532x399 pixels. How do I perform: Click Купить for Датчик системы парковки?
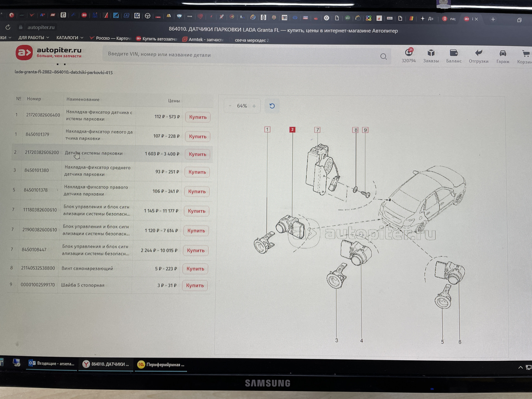(197, 154)
